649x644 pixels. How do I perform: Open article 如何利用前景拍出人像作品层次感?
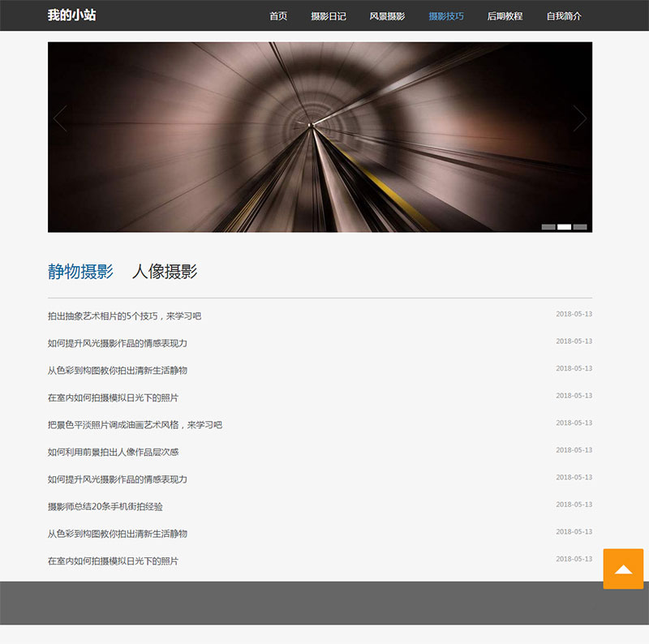[113, 453]
